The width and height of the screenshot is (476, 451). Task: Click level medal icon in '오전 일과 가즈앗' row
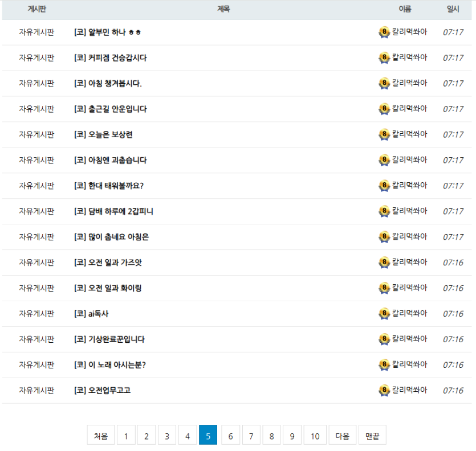coord(384,263)
